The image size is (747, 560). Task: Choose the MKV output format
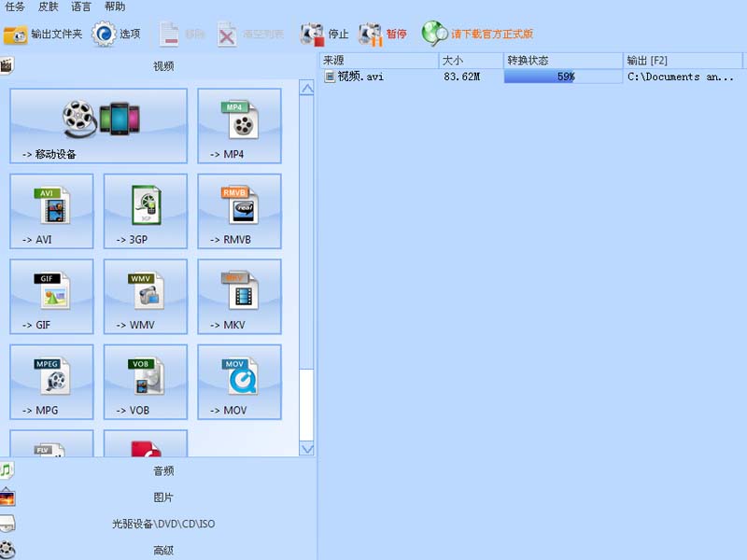coord(238,297)
